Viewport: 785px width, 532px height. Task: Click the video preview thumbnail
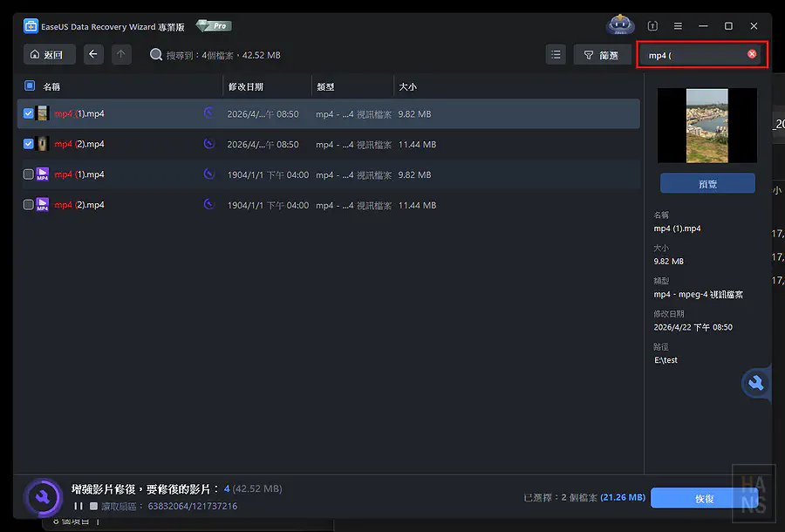click(x=707, y=125)
